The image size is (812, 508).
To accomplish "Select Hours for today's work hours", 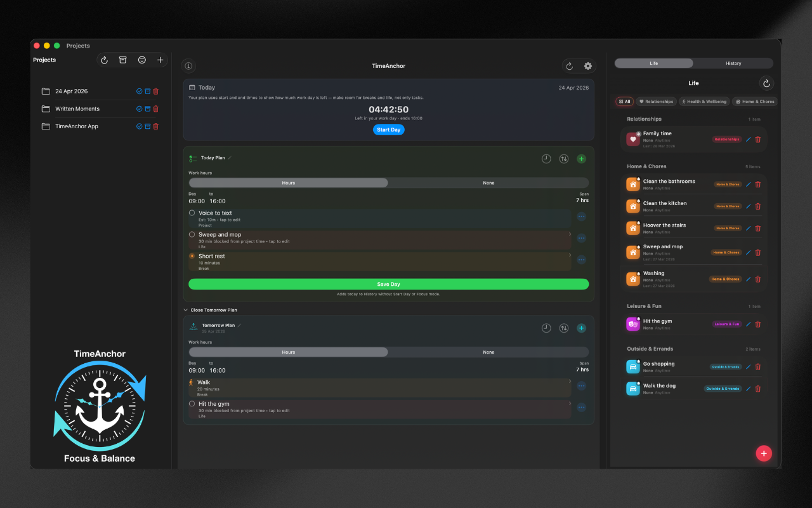I will point(289,183).
